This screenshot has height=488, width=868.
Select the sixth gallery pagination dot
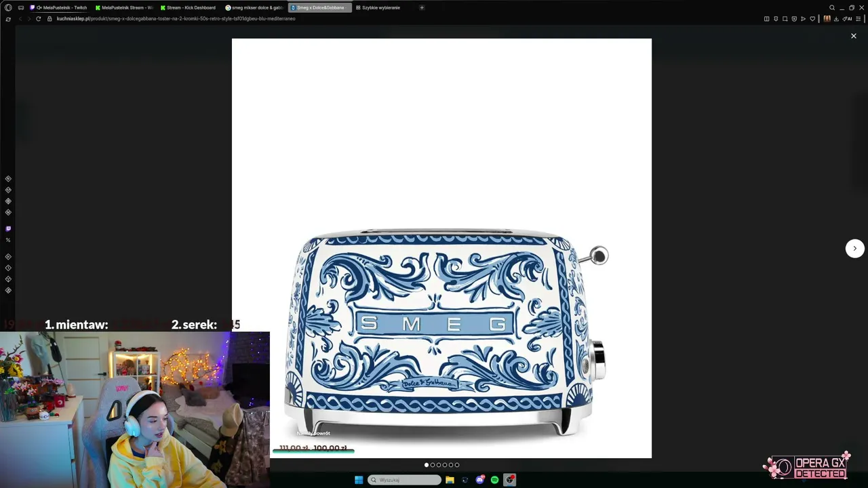pyautogui.click(x=457, y=465)
